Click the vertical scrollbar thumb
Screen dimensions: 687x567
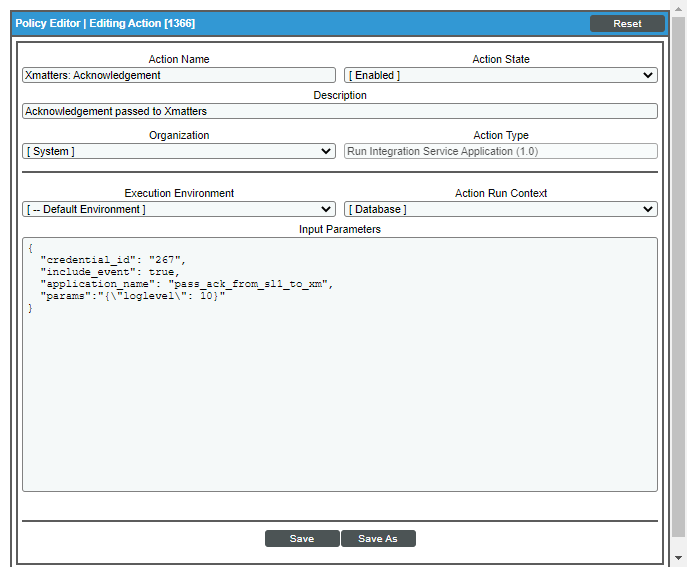pos(678,277)
